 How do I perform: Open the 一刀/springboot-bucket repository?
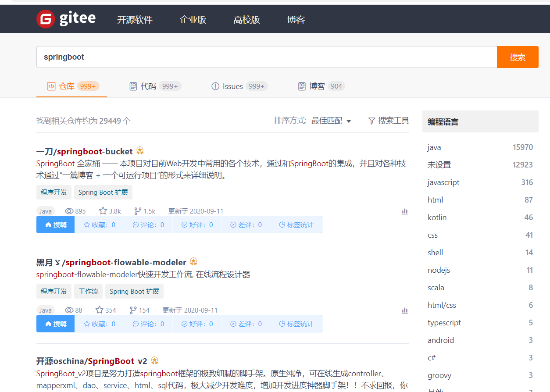(x=84, y=151)
